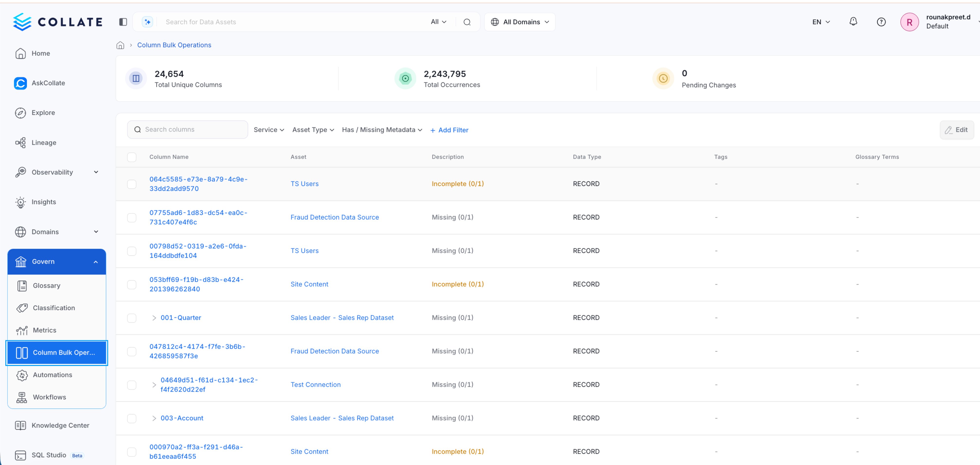Screen dimensions: 980x465
Task: Click the Explore compass icon
Action: 20,113
